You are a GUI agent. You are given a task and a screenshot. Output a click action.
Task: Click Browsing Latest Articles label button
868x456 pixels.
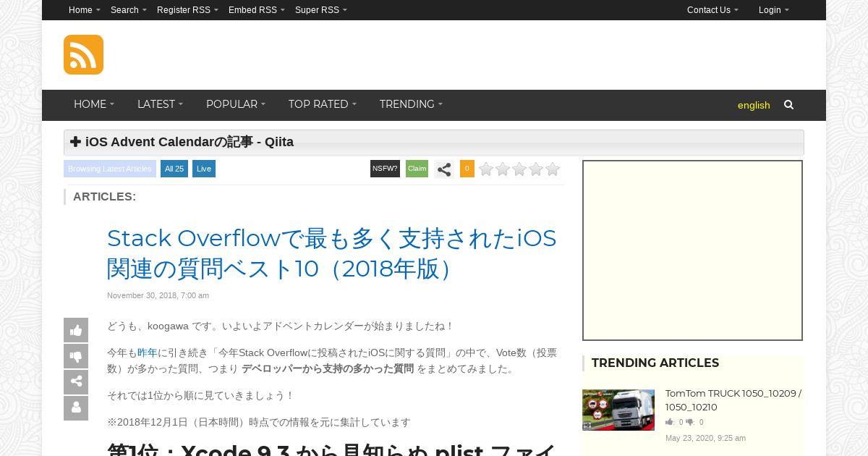click(110, 169)
